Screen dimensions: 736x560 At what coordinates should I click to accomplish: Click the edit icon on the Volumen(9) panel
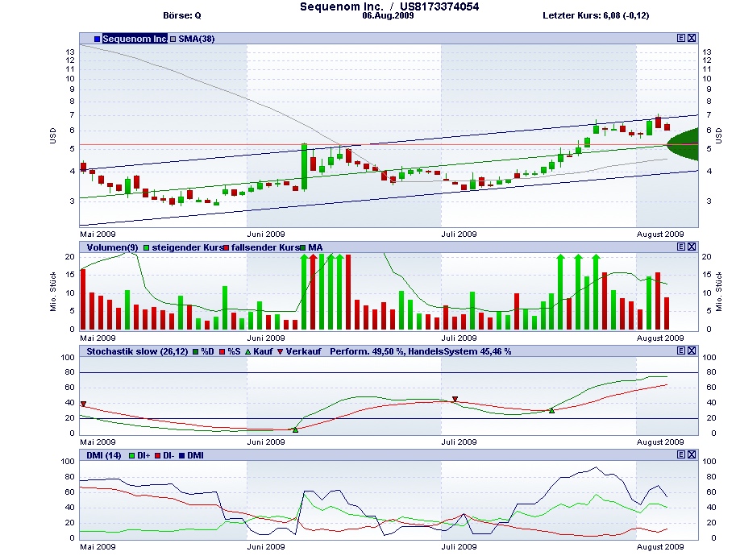(x=681, y=247)
